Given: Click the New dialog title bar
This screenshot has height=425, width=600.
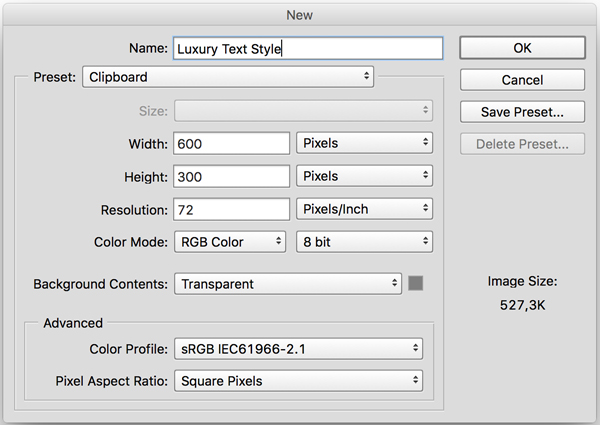Looking at the screenshot, I should point(300,12).
